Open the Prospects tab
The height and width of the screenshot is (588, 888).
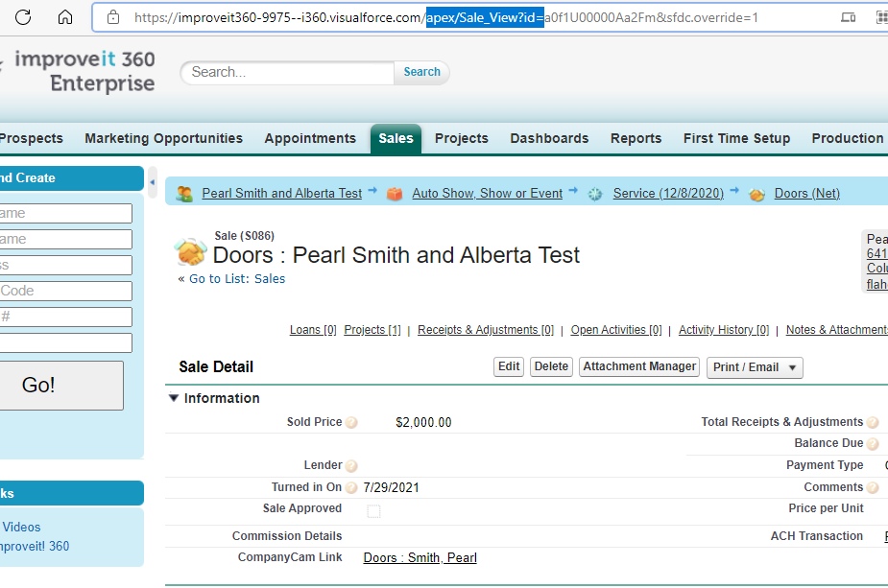click(31, 139)
